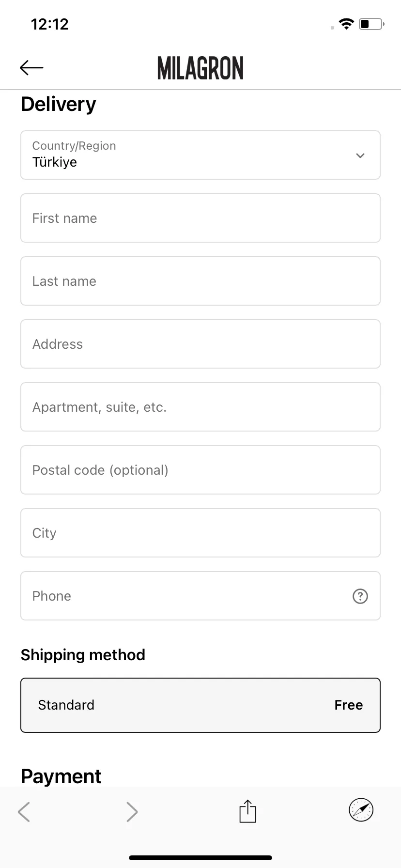Click into the Address field
Screen dimensions: 401x868
(x=200, y=344)
